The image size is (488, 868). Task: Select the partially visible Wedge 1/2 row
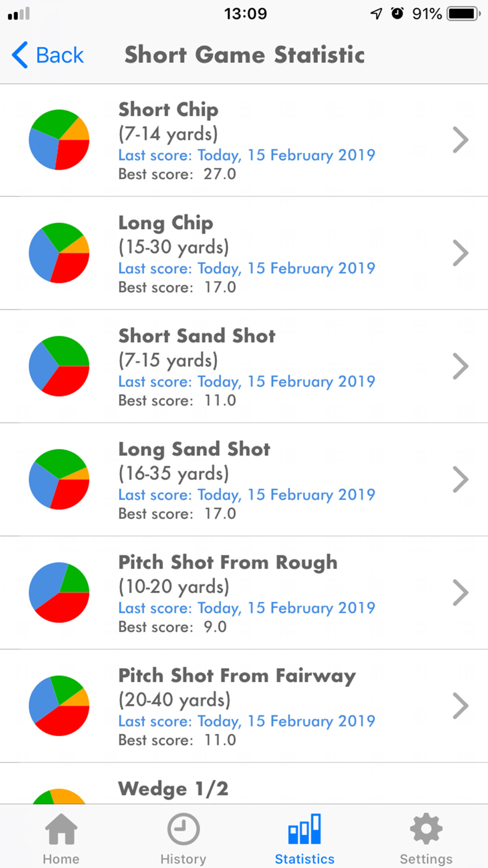point(244,784)
